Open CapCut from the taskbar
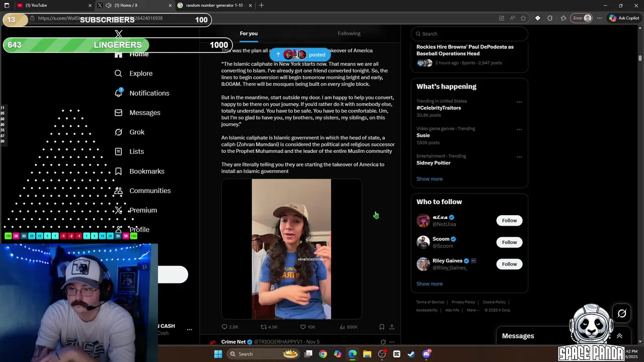Image resolution: width=644 pixels, height=362 pixels. coord(396,354)
